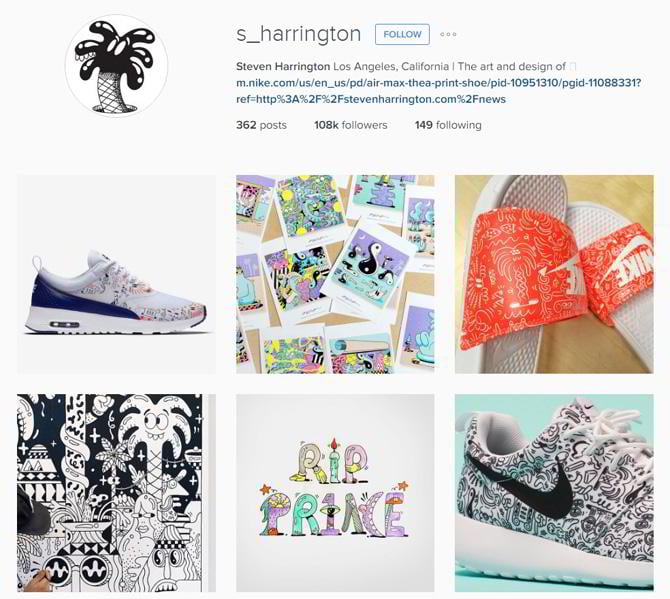Open the palm tree profile picture
This screenshot has height=599, width=670.
coord(116,66)
